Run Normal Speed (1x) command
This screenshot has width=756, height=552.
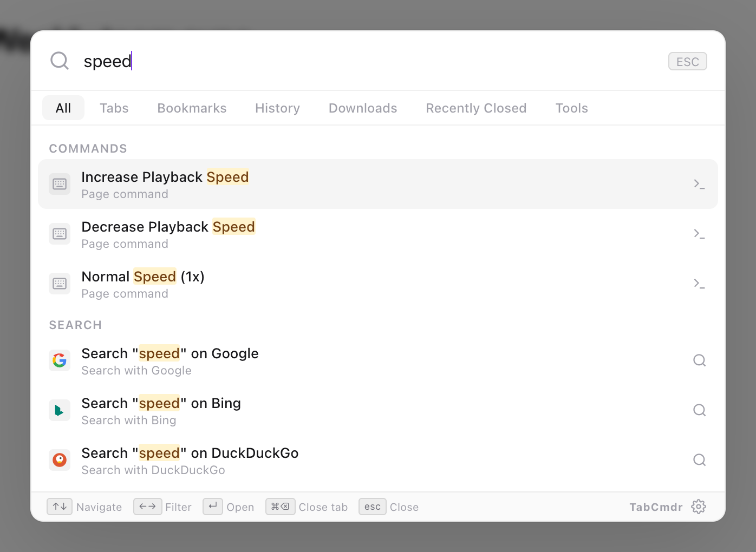pos(378,284)
